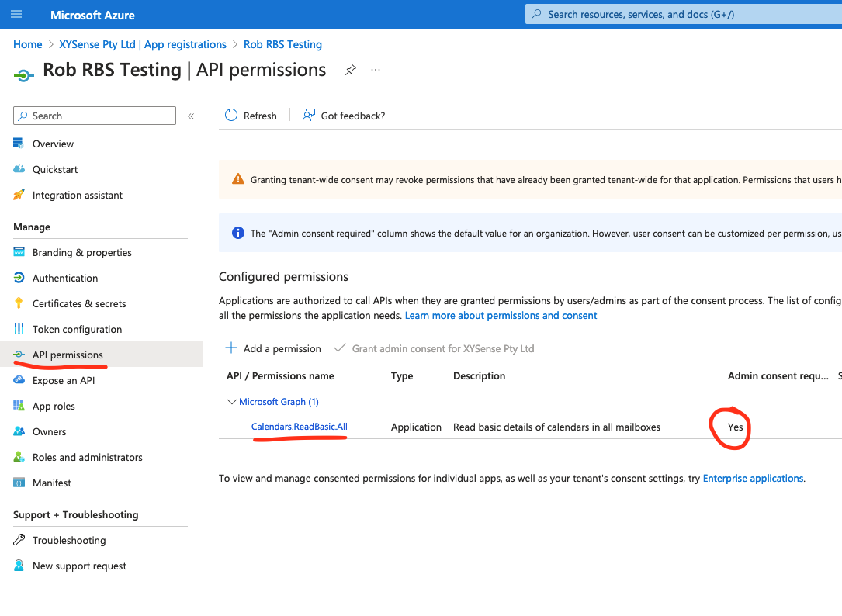
Task: Click the Refresh button label
Action: coord(260,116)
